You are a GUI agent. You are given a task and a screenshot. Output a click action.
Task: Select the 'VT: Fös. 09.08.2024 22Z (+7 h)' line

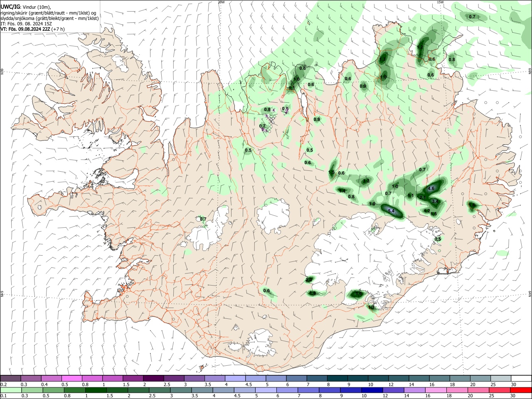click(32, 29)
